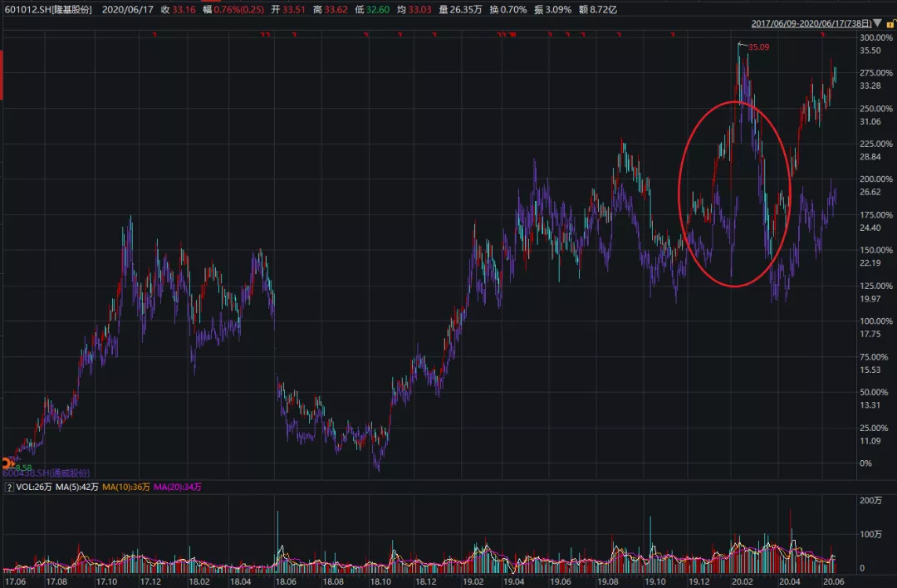Click the 300.00% label on price axis
The height and width of the screenshot is (588, 897).
(x=875, y=38)
